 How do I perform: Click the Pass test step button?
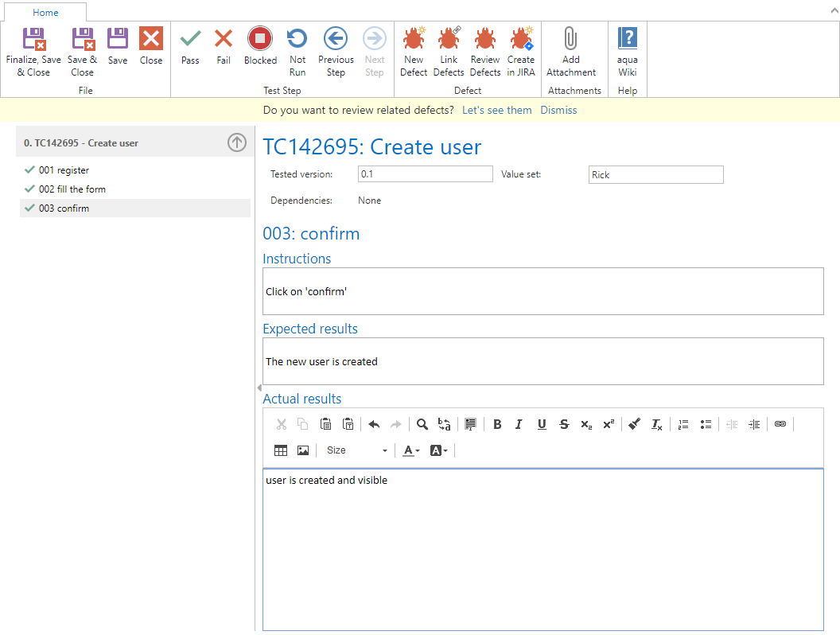point(190,46)
